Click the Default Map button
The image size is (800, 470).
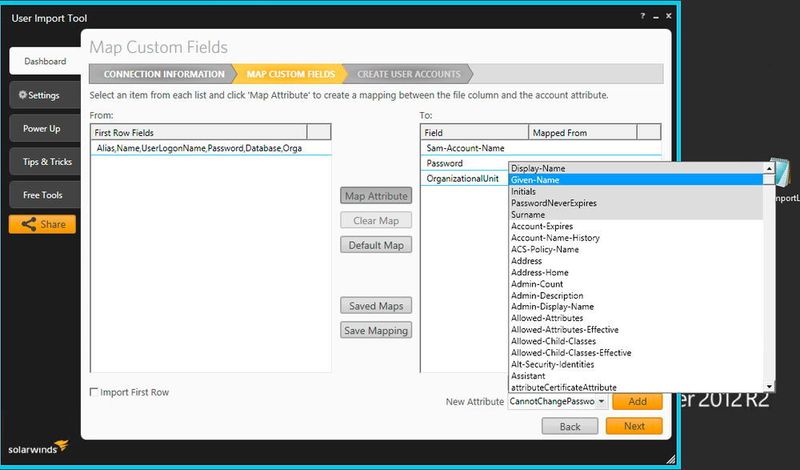pos(376,245)
